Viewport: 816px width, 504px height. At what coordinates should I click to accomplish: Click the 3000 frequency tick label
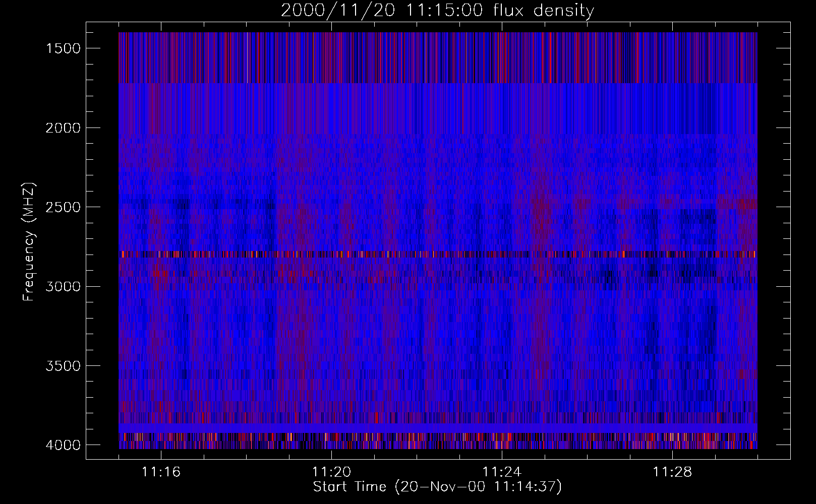tap(63, 287)
